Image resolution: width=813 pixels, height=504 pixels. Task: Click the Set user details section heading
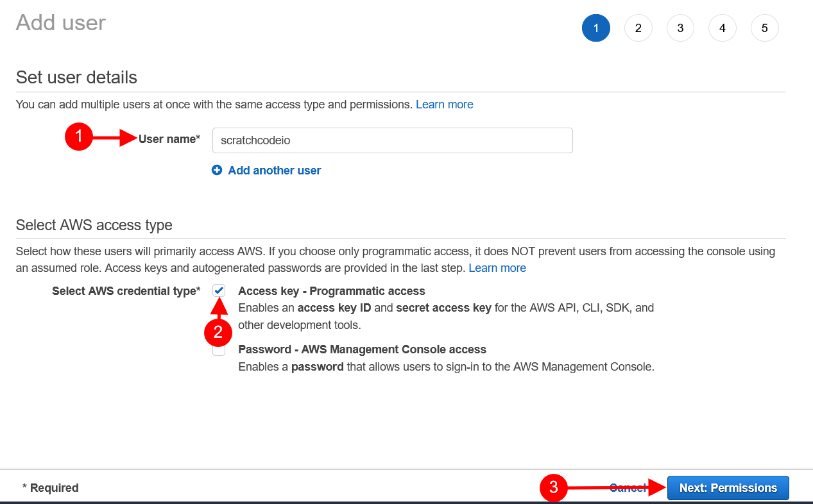[x=76, y=77]
